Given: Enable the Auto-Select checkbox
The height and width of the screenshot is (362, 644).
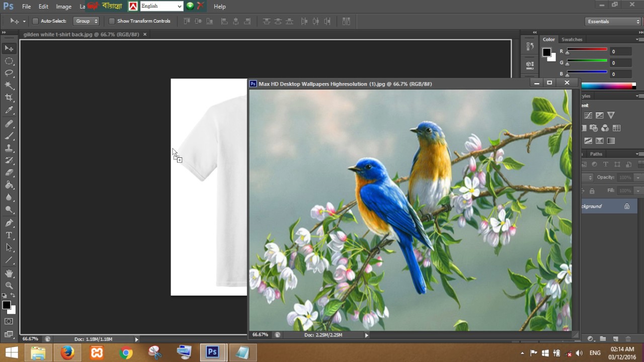Looking at the screenshot, I should 35,21.
